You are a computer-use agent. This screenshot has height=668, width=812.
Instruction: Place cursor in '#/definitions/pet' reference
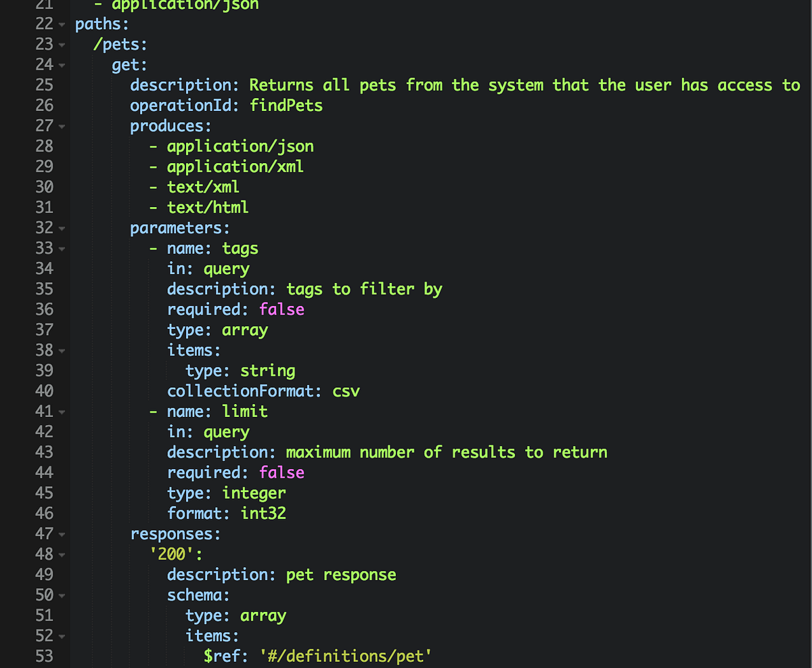(x=346, y=656)
